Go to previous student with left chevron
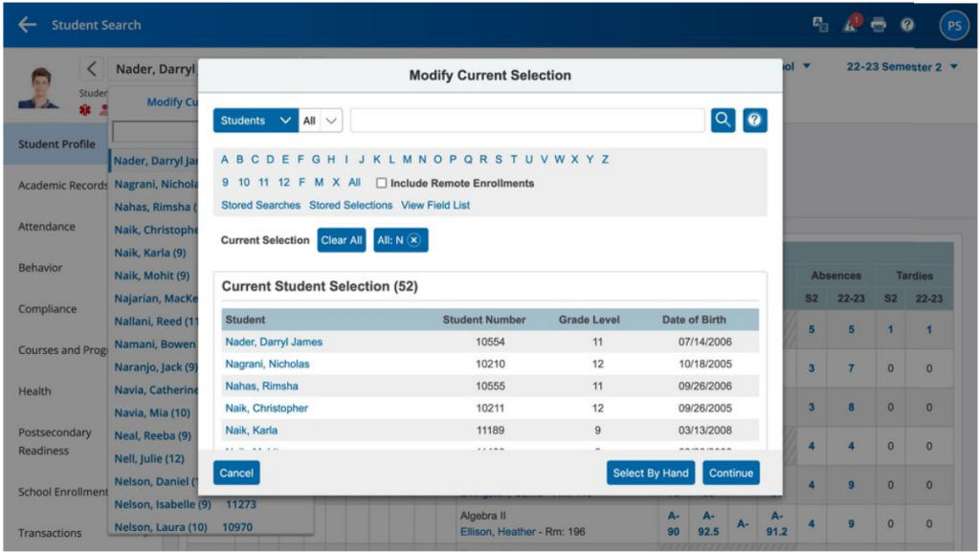The height and width of the screenshot is (553, 980). point(92,69)
